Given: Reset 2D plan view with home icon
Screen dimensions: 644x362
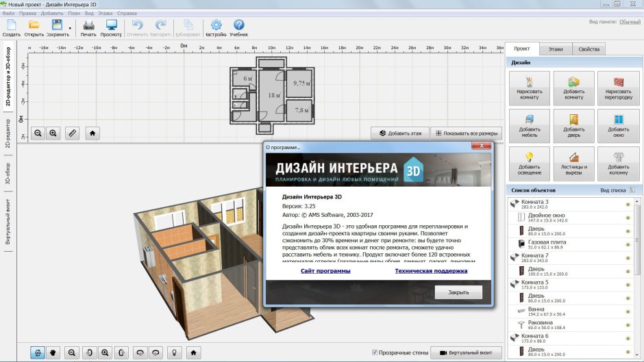Looking at the screenshot, I should [x=92, y=133].
